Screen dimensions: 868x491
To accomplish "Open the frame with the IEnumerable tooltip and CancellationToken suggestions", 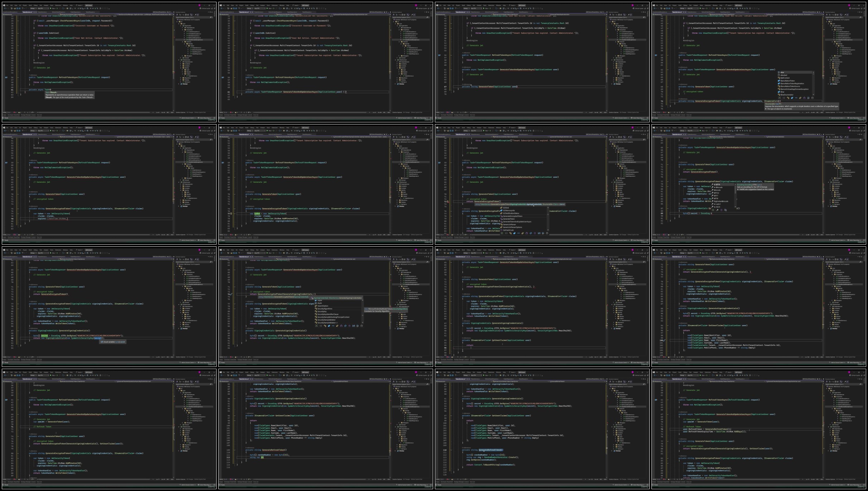I will (759, 62).
